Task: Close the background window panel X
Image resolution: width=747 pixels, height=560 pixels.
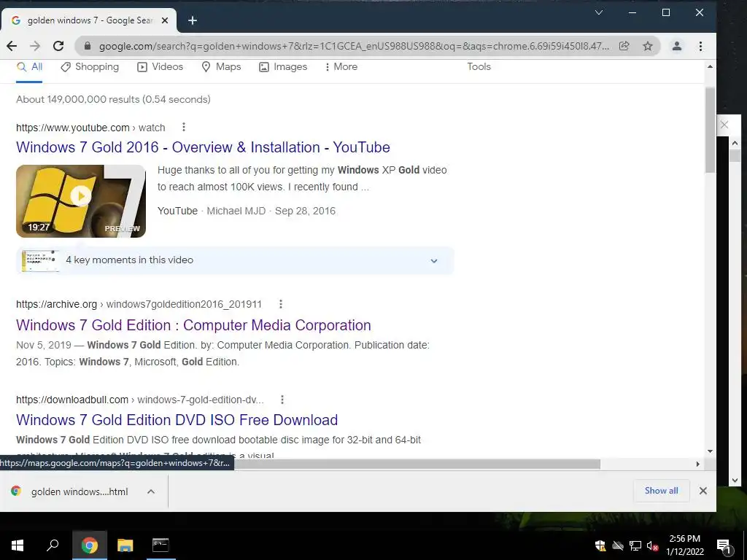Action: 724,125
